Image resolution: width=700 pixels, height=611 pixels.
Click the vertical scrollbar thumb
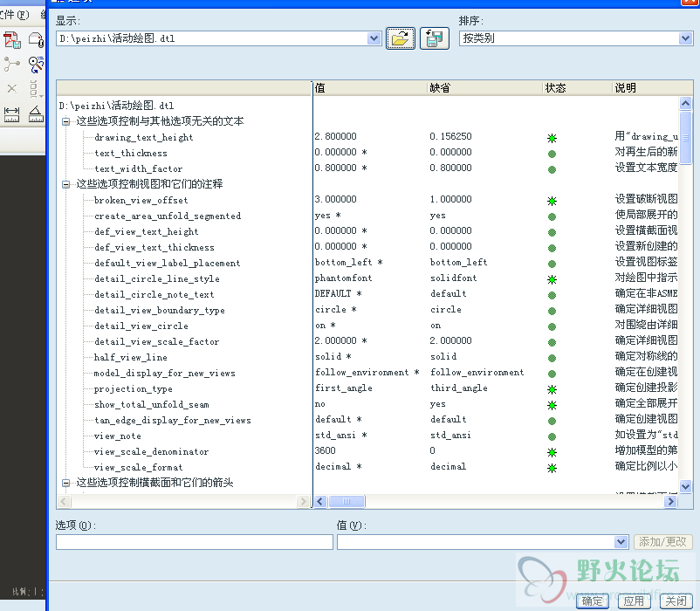pos(685,137)
